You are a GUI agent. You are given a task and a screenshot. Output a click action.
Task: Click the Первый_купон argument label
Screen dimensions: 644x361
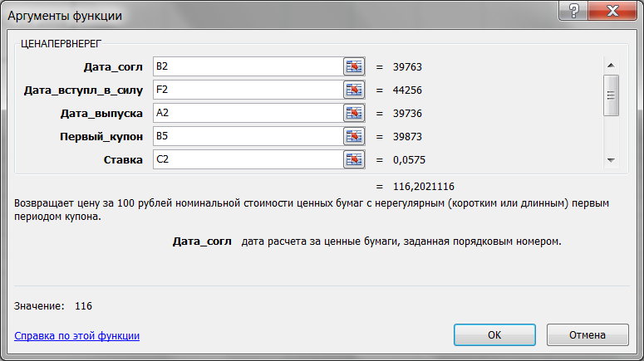coord(101,137)
